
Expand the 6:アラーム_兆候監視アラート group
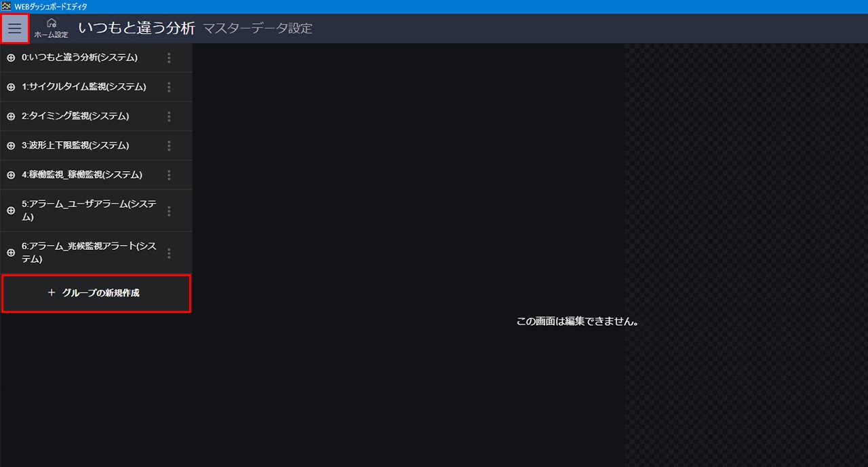pyautogui.click(x=10, y=252)
